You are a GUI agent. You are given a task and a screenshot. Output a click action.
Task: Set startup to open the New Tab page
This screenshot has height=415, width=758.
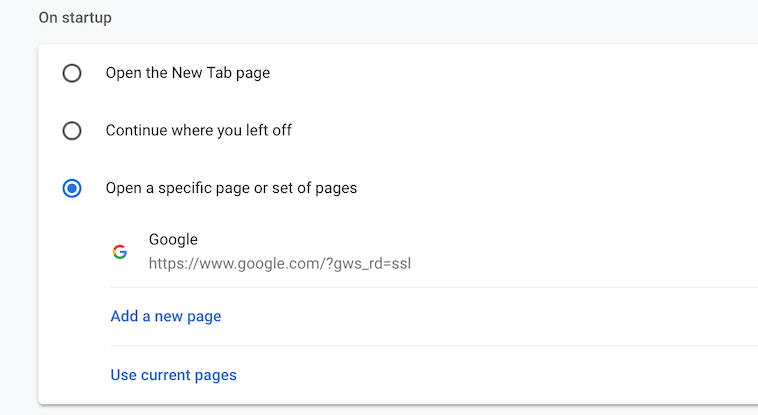click(x=72, y=73)
